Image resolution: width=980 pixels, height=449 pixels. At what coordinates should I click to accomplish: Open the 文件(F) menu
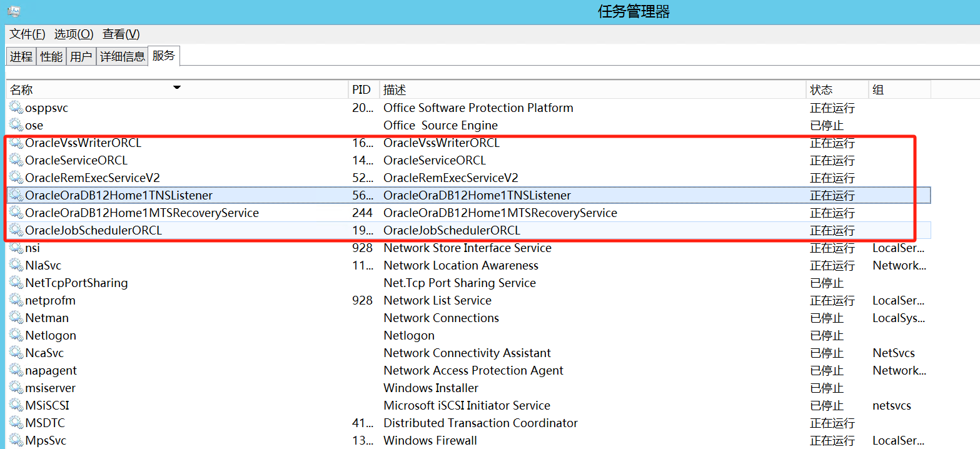click(28, 34)
